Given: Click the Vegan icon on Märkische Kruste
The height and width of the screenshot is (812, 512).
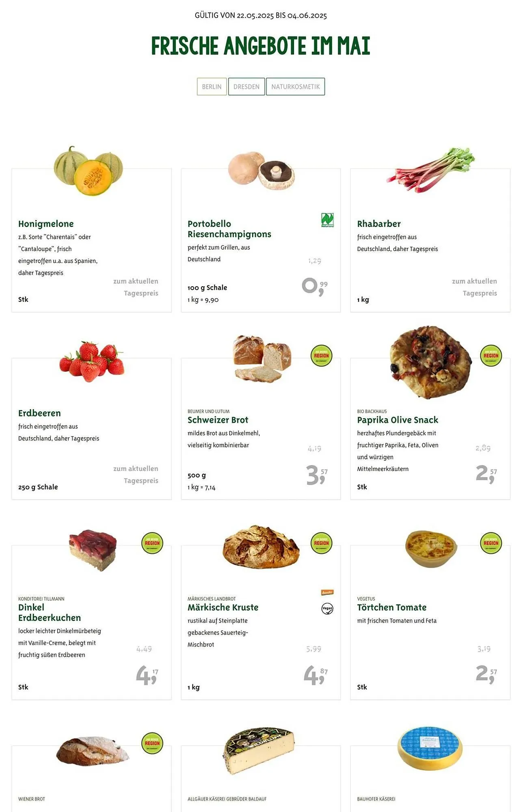Looking at the screenshot, I should [327, 608].
